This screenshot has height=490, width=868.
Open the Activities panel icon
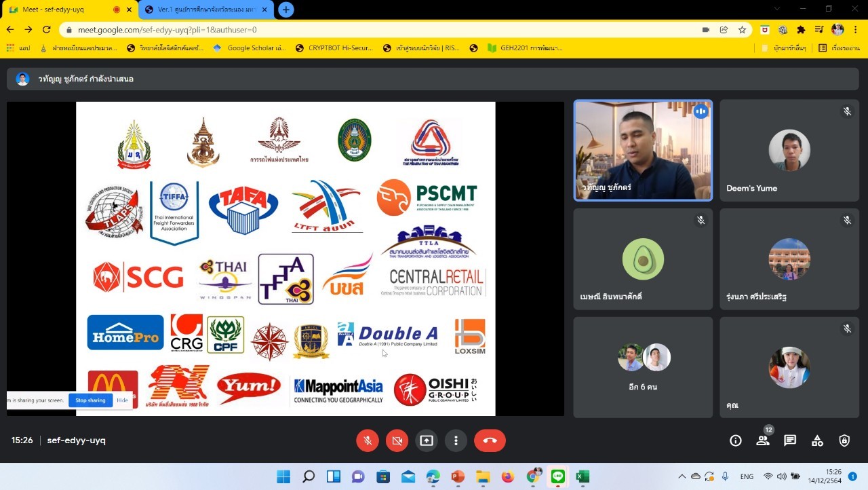click(817, 440)
